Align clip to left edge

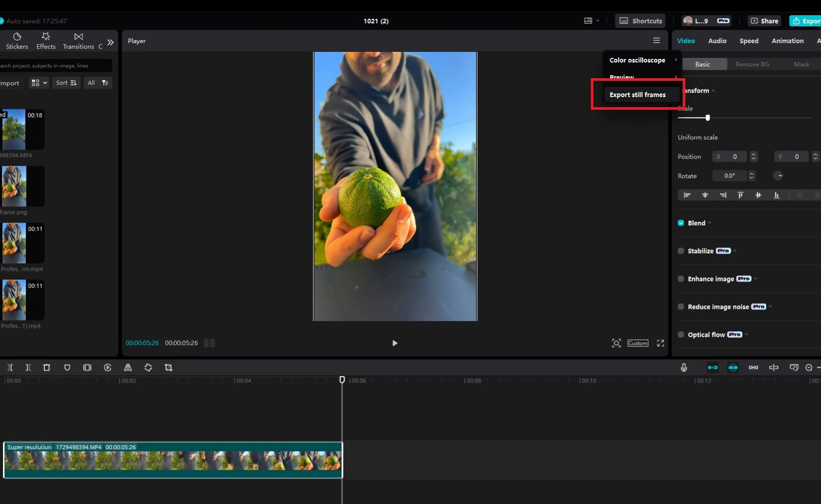[687, 195]
